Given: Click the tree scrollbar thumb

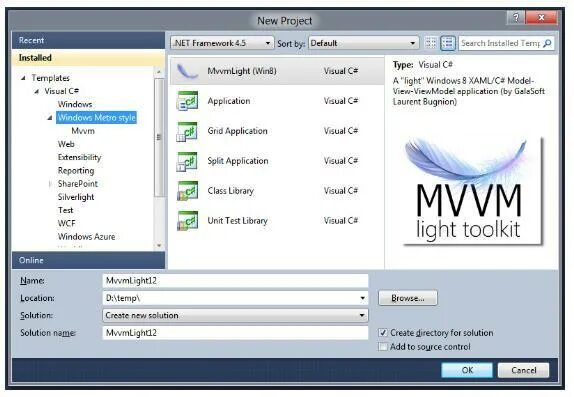Looking at the screenshot, I should coord(159,137).
